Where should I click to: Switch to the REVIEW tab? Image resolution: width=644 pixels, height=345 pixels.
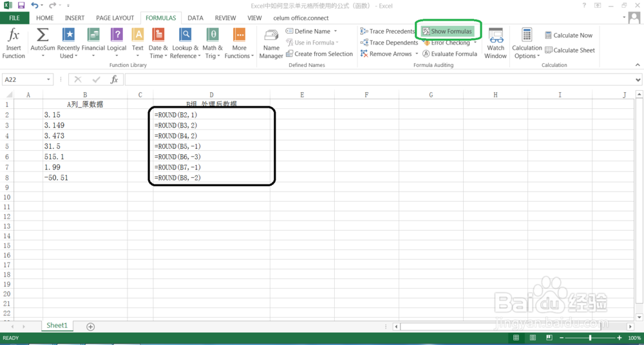(225, 18)
